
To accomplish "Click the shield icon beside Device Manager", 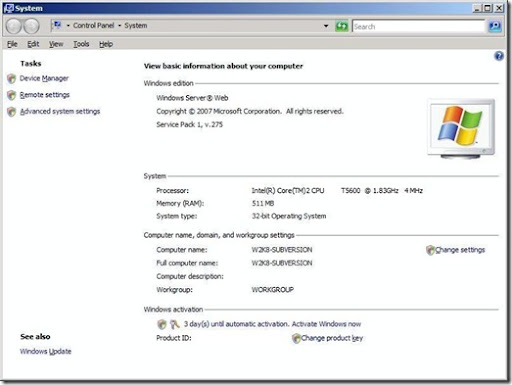I will (x=11, y=79).
